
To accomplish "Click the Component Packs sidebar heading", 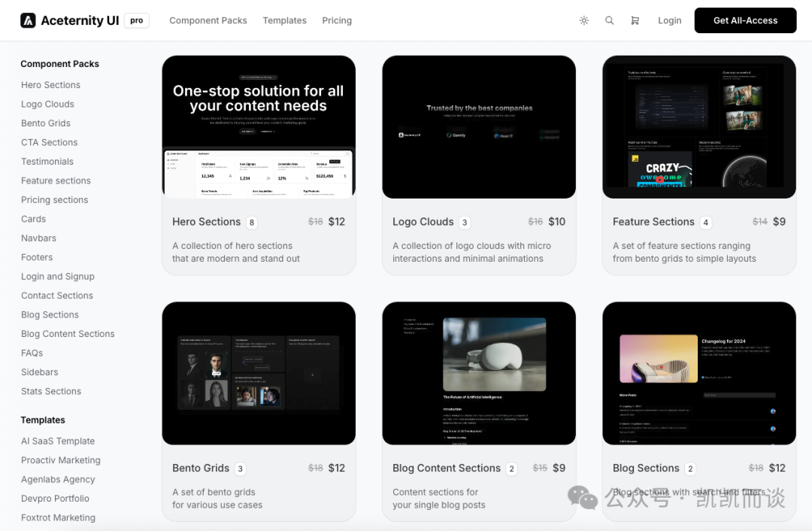I will click(59, 64).
